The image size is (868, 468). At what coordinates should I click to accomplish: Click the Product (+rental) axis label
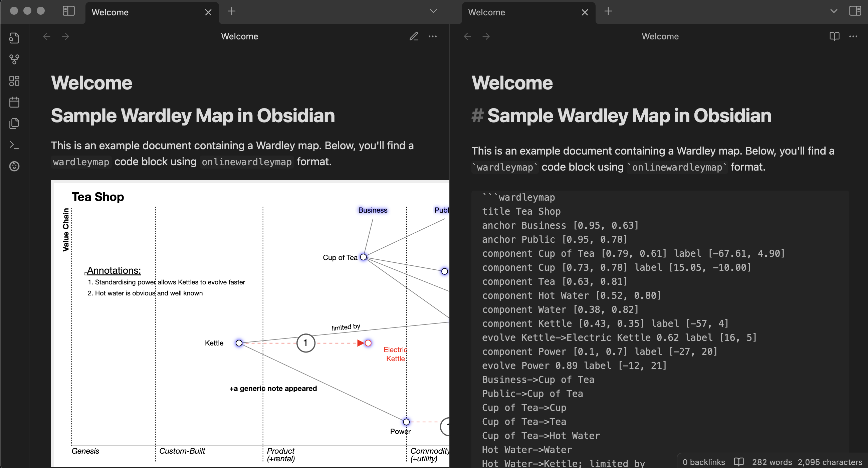281,455
